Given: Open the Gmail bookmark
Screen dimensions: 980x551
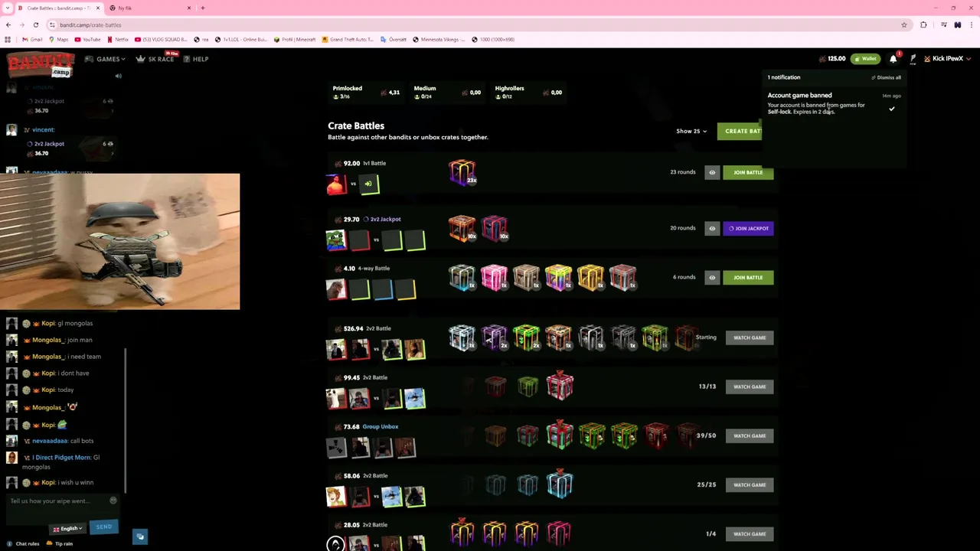Looking at the screenshot, I should pyautogui.click(x=32, y=39).
